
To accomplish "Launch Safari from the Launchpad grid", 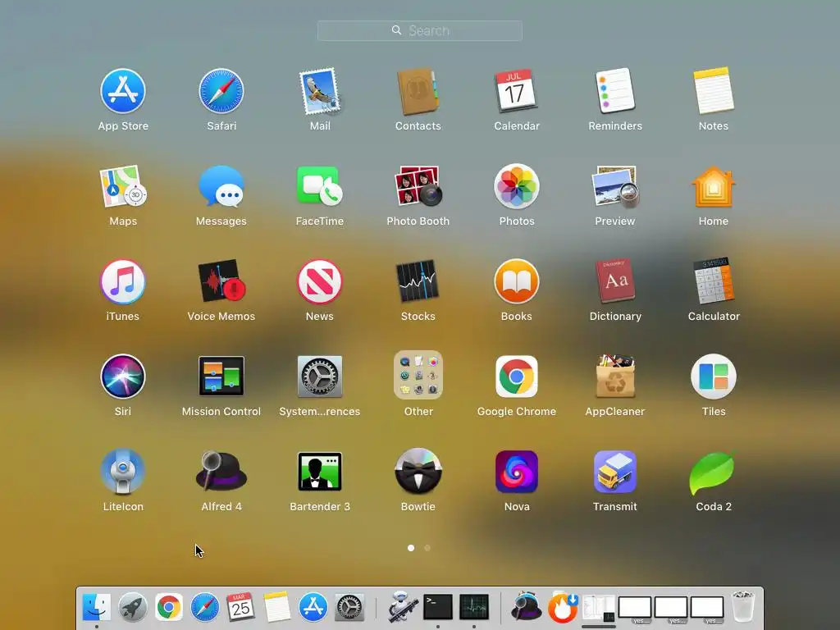I will click(x=221, y=91).
